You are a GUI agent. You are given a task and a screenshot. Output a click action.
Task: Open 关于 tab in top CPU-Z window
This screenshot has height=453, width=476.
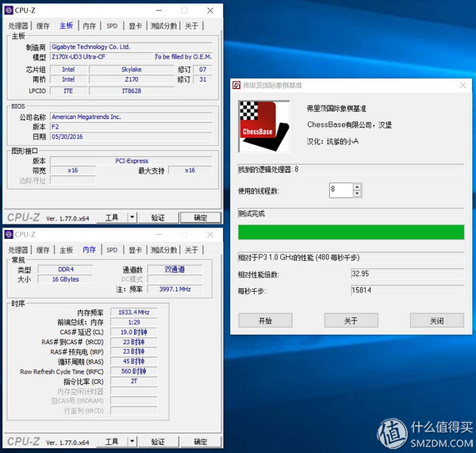191,26
